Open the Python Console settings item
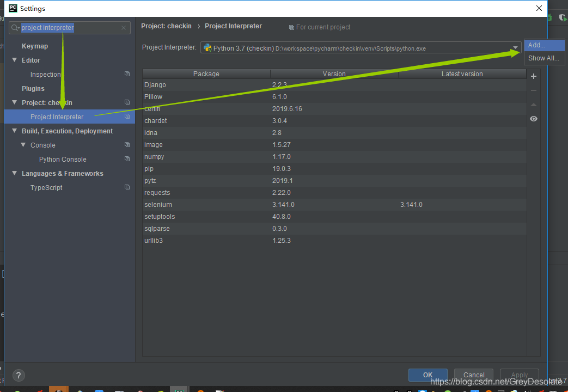Image resolution: width=568 pixels, height=392 pixels. (63, 160)
